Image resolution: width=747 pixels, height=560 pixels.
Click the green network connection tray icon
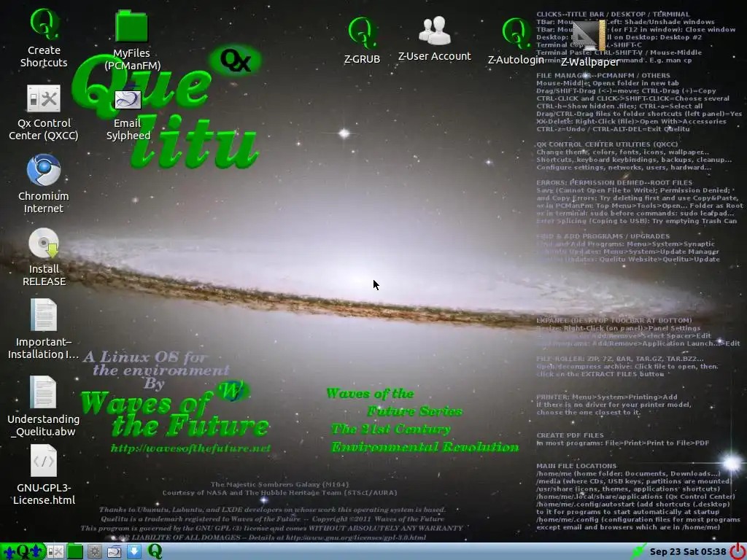638,551
